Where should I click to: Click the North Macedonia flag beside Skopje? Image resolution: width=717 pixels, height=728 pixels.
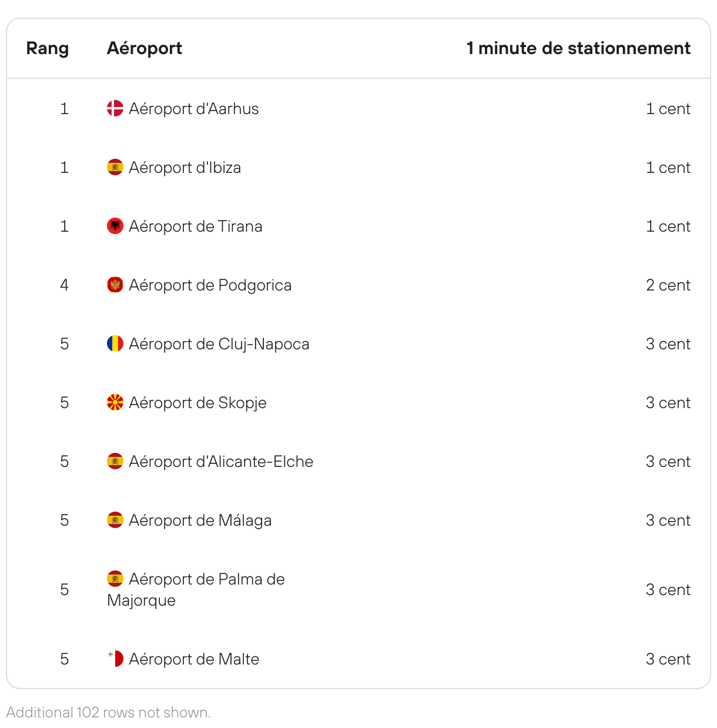[115, 402]
